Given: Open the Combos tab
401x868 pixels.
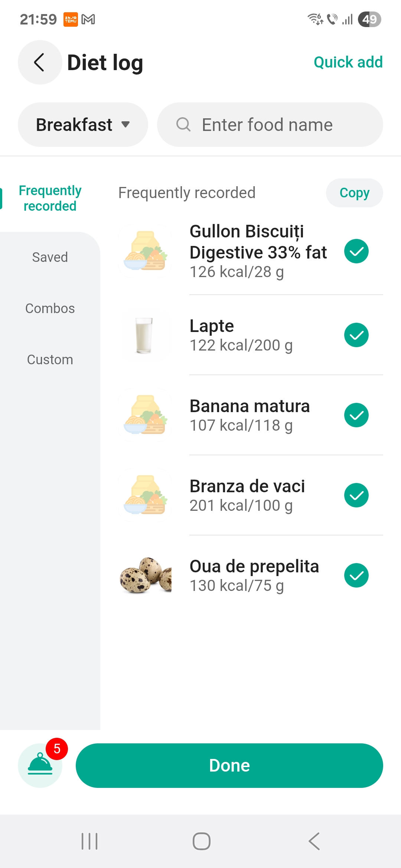Looking at the screenshot, I should pyautogui.click(x=50, y=308).
